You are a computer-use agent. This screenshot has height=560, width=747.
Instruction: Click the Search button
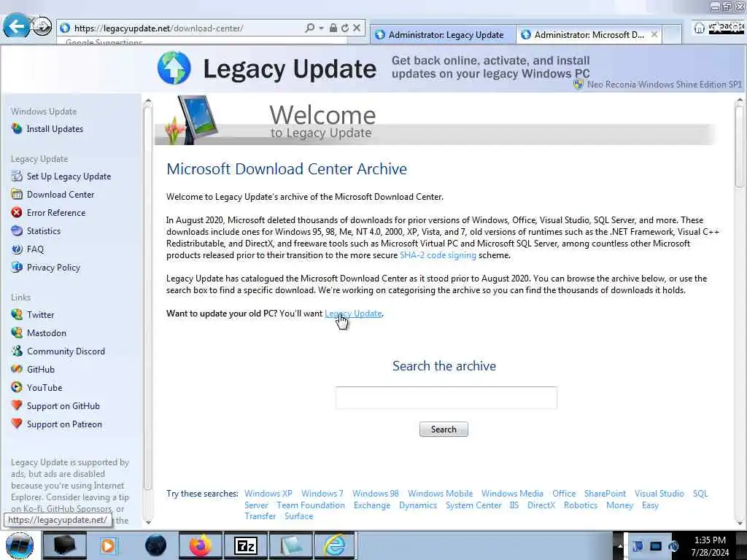tap(444, 429)
